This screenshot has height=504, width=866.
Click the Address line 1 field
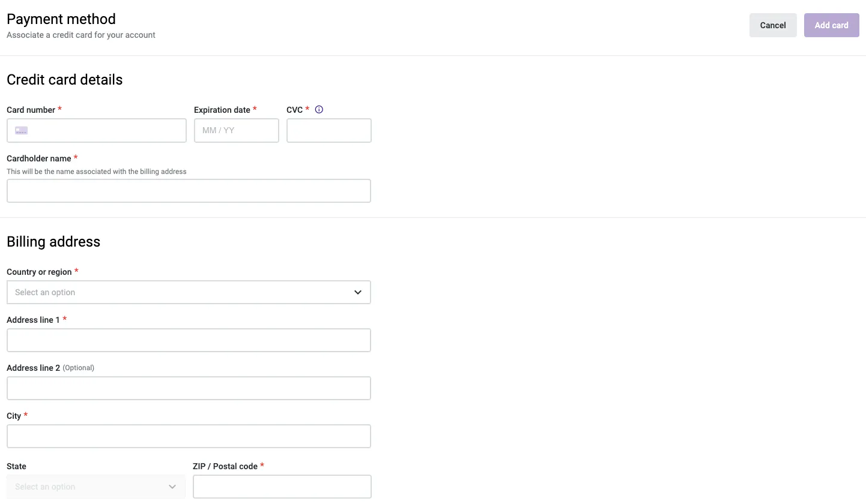(189, 340)
